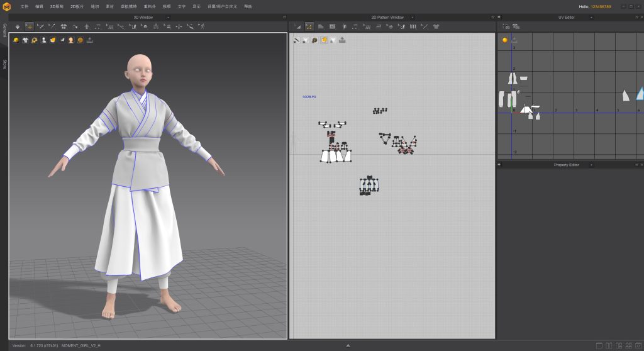Click the first camera icon in UV Editor toolbar
644x351 pixels.
(x=506, y=26)
